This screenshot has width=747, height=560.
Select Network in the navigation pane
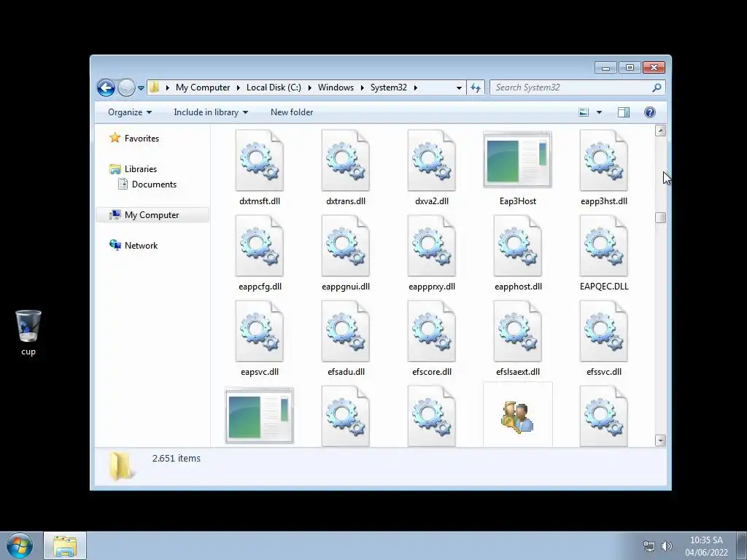[141, 246]
